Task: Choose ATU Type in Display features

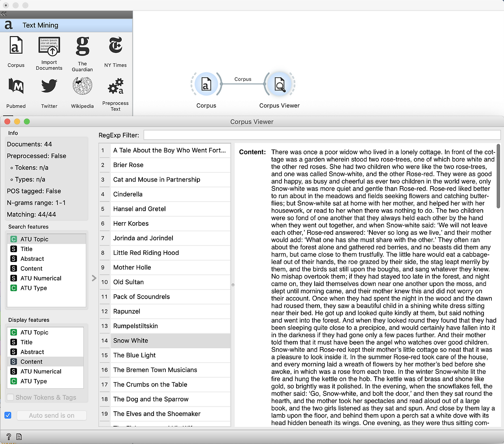Action: tap(45, 381)
